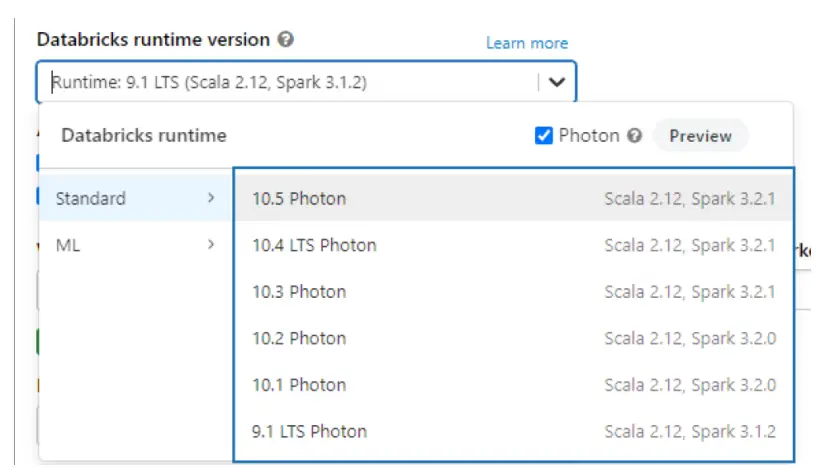
Task: Choose 10.4 LTS Photon runtime
Action: (314, 245)
